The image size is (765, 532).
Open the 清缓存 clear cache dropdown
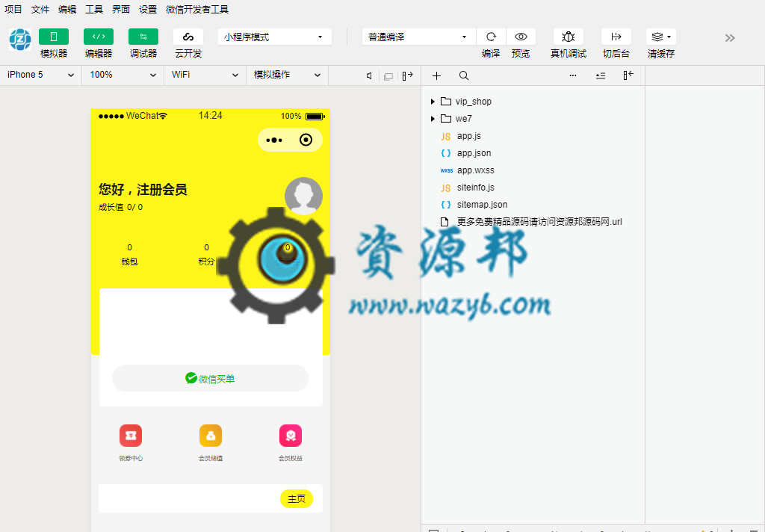pyautogui.click(x=661, y=37)
